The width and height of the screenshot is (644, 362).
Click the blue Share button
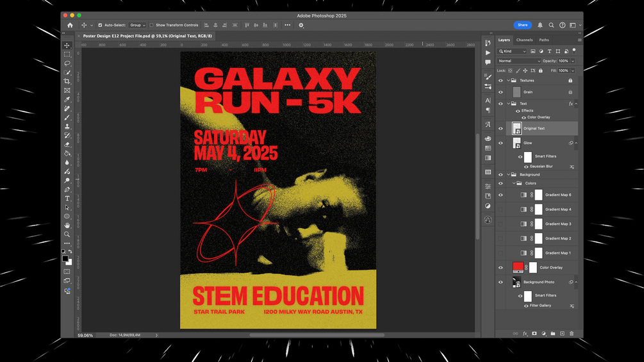point(522,25)
